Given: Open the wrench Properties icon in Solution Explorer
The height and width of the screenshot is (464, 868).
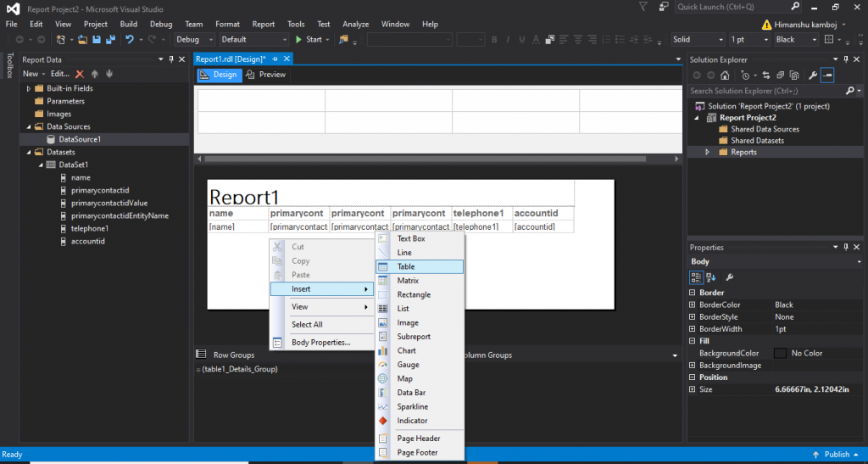Looking at the screenshot, I should click(x=812, y=75).
